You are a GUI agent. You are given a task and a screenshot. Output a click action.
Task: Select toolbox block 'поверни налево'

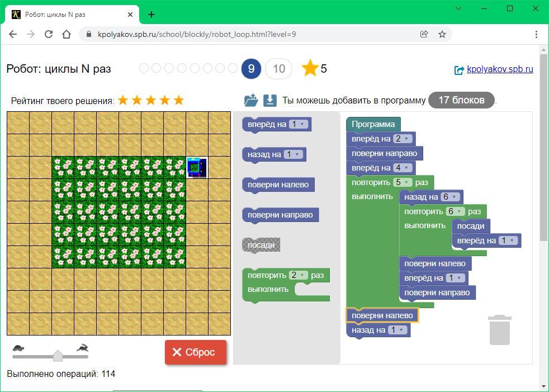pyautogui.click(x=278, y=185)
